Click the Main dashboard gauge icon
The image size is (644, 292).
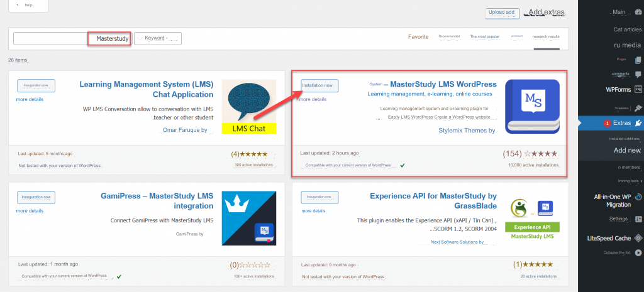pyautogui.click(x=638, y=12)
